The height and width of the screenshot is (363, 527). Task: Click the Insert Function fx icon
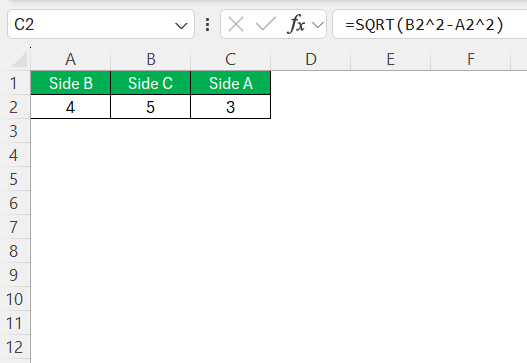(296, 25)
